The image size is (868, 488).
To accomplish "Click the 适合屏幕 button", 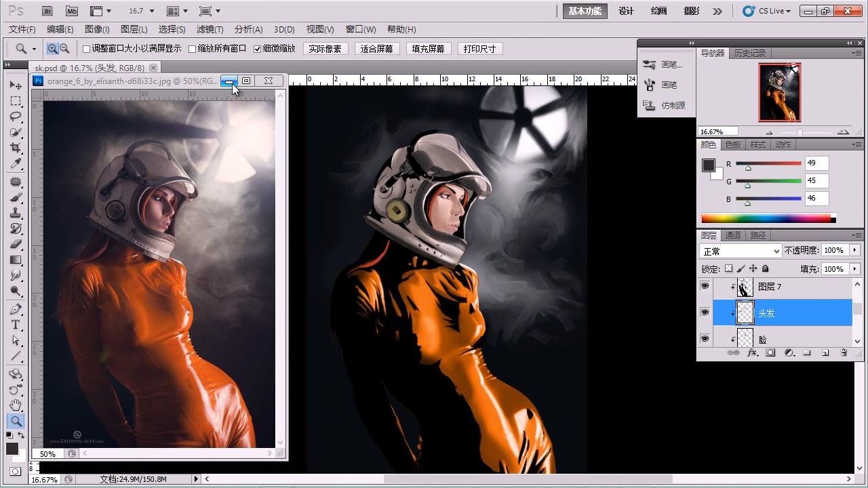I will tap(376, 49).
